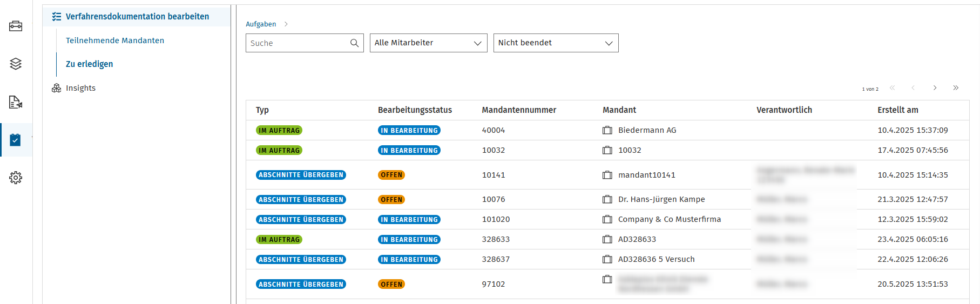Open the Alle Mitarbeiter dropdown
The width and height of the screenshot is (980, 304).
pyautogui.click(x=429, y=43)
